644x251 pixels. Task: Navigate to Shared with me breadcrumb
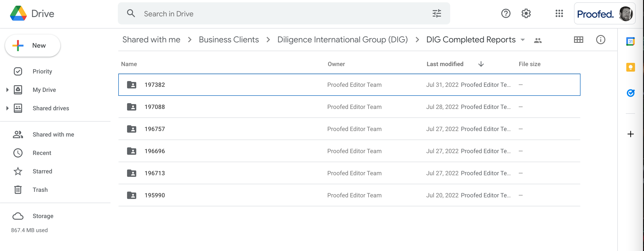point(151,40)
